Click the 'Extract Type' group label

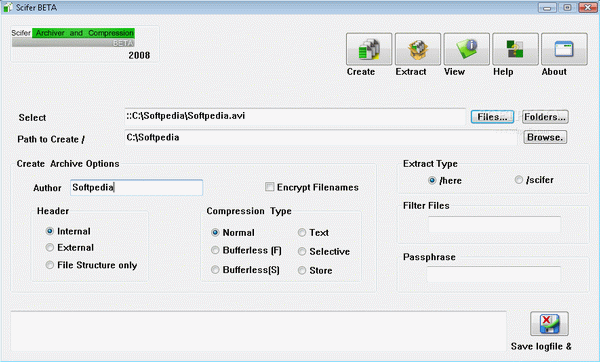click(x=430, y=164)
